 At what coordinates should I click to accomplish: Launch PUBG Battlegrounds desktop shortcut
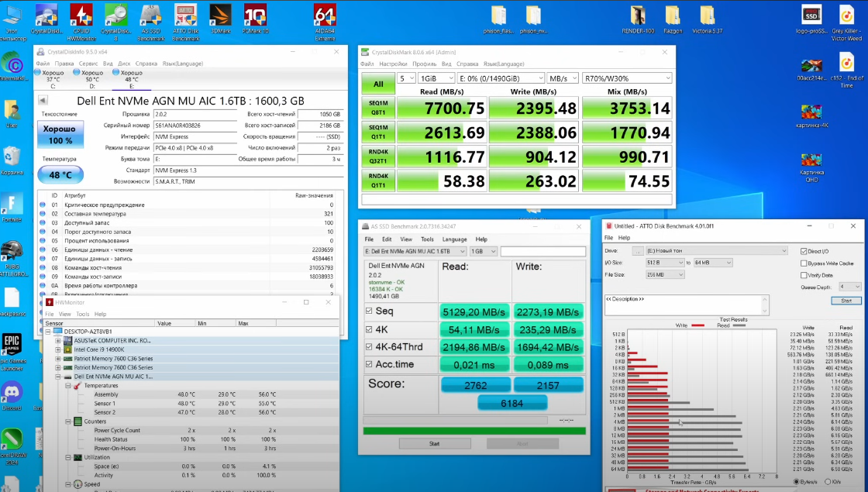(12, 259)
